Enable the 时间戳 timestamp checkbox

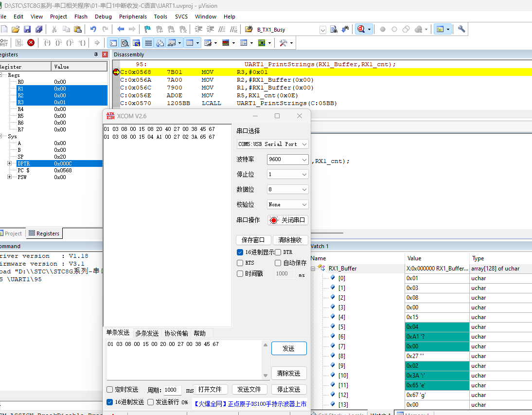coord(240,273)
